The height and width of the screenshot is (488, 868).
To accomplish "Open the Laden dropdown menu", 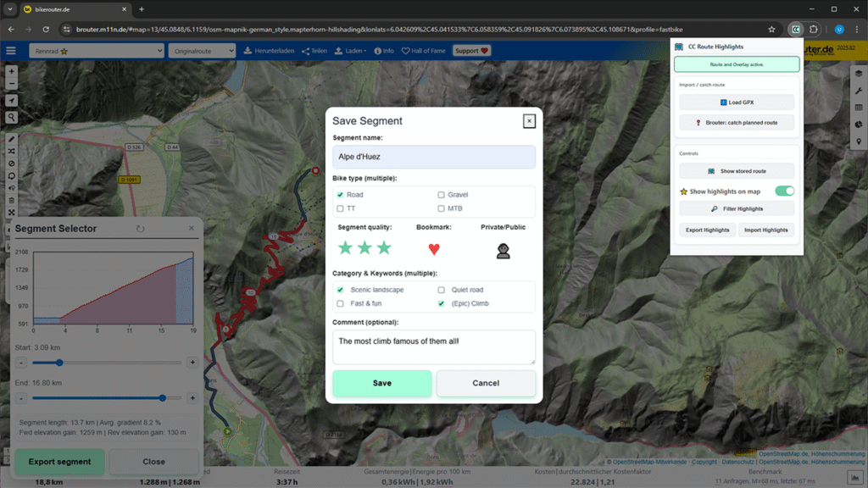I will (x=350, y=51).
